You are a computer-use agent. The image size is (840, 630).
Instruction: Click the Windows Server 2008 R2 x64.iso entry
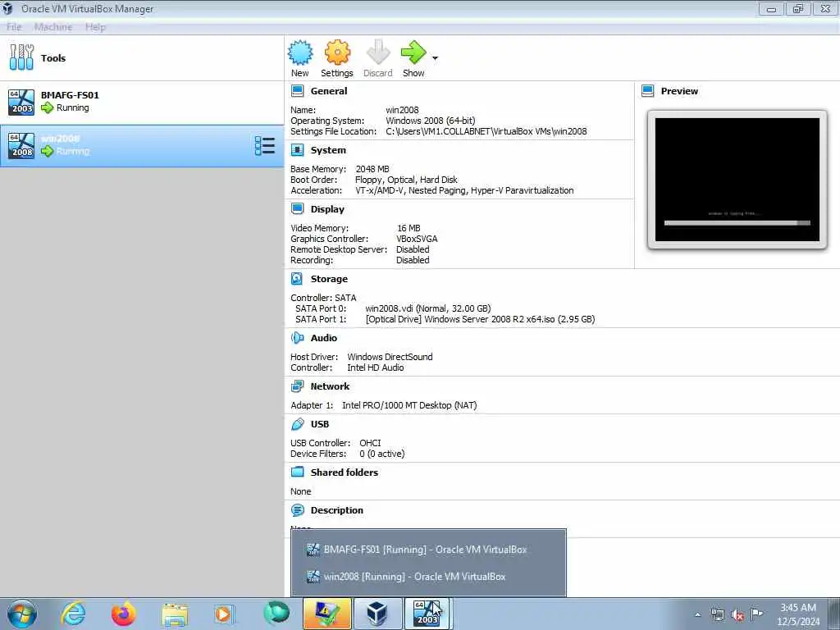tap(480, 319)
